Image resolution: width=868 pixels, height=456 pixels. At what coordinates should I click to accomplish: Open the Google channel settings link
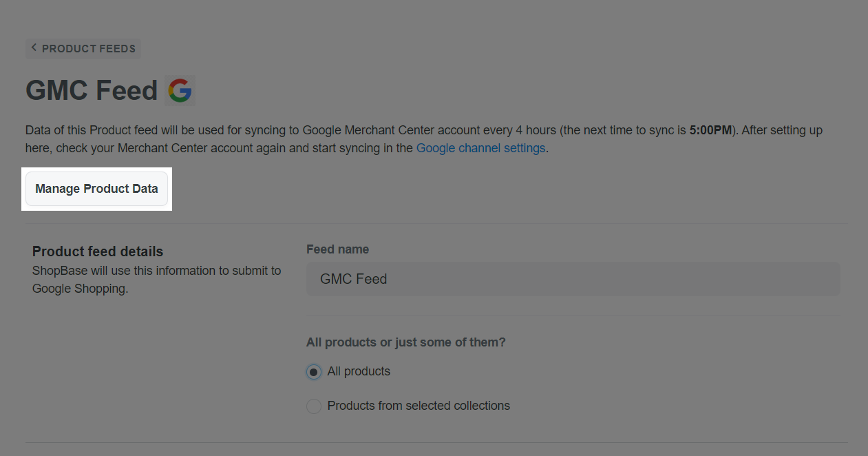tap(480, 148)
